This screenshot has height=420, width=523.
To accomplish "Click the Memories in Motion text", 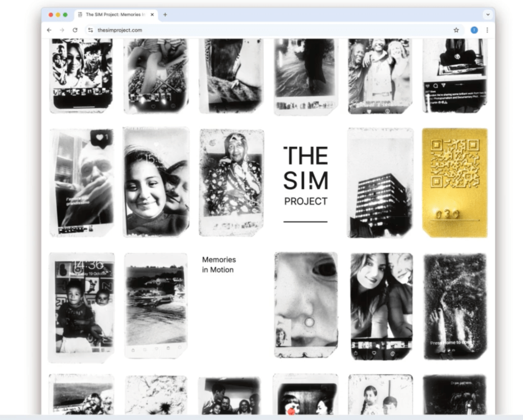I will point(218,265).
